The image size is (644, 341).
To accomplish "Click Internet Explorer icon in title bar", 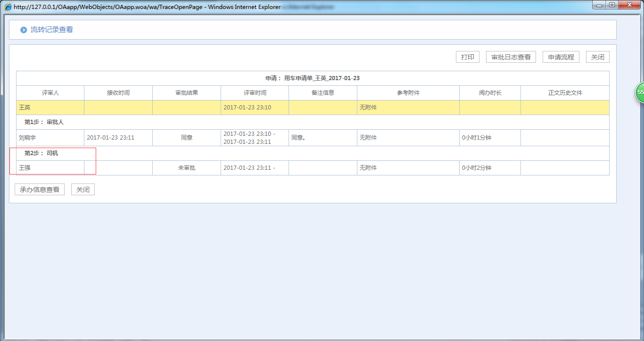I will [x=8, y=7].
